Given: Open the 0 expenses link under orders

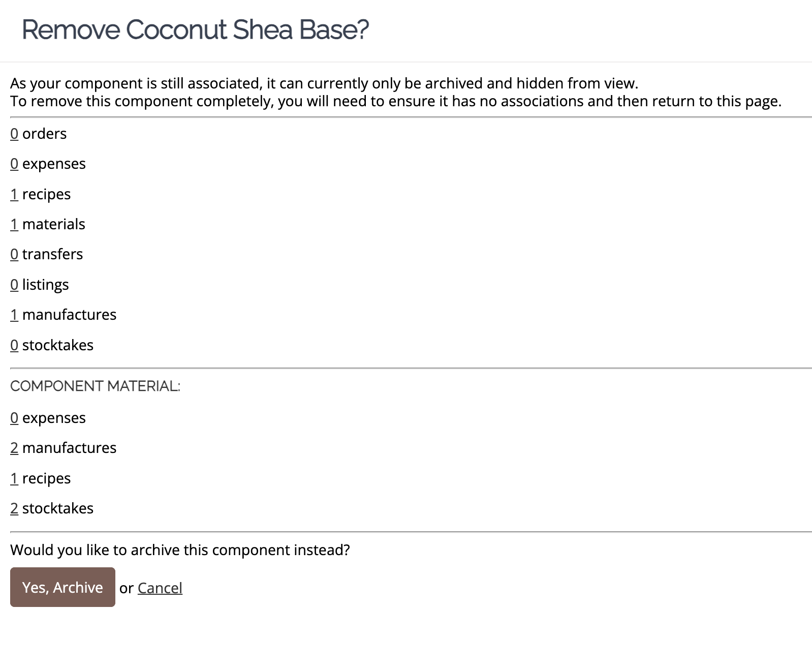Looking at the screenshot, I should 14,164.
